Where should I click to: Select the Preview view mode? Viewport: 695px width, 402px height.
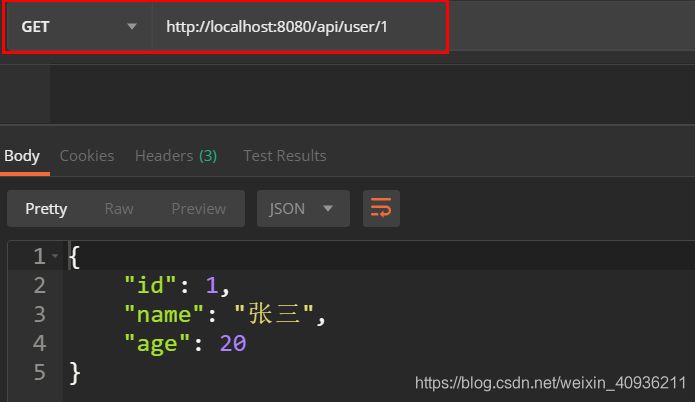tap(199, 209)
